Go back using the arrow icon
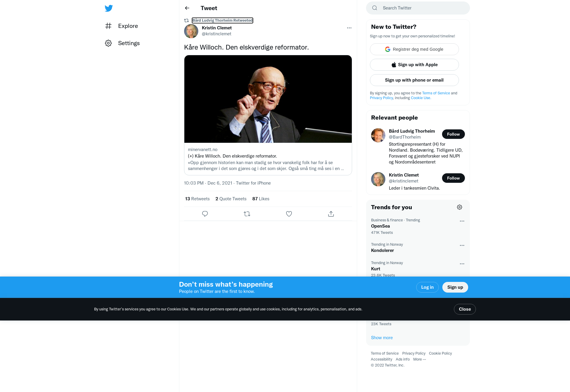 (x=187, y=8)
